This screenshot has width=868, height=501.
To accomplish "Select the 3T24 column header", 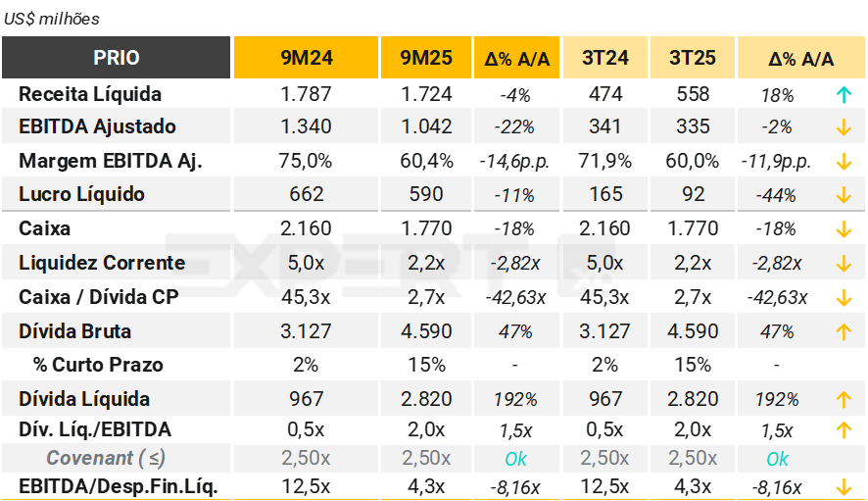I will tap(605, 58).
